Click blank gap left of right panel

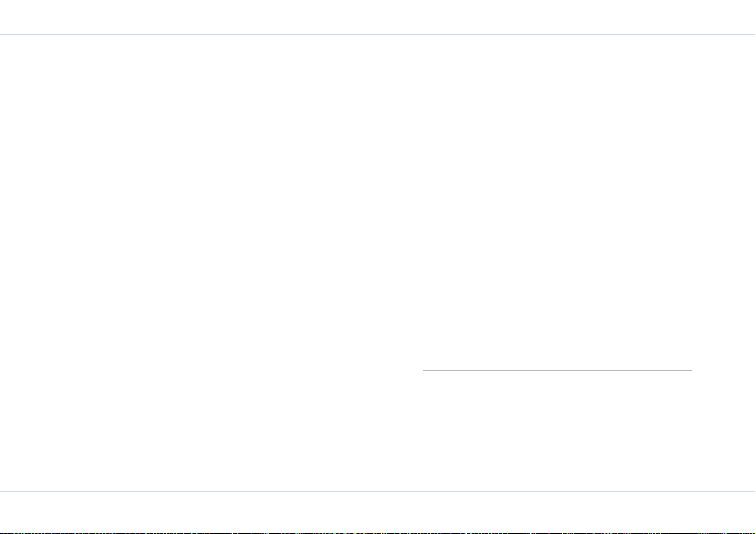414,263
